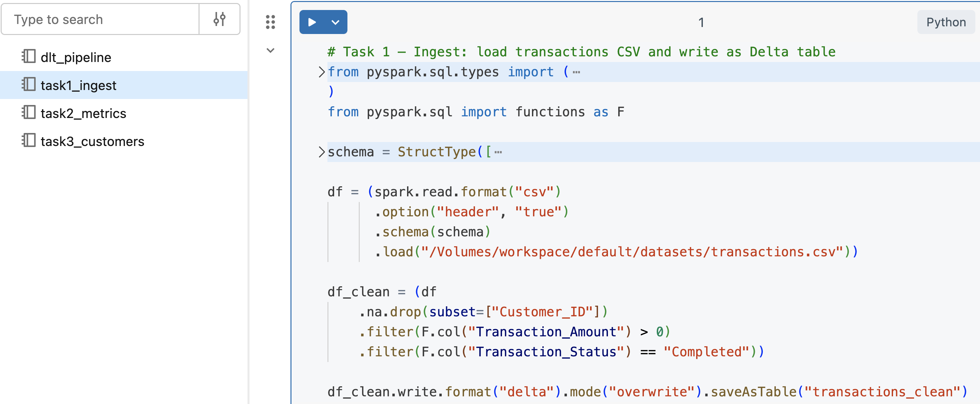Click the notebook icon beside dlt_pipeline
The width and height of the screenshot is (980, 404).
tap(29, 57)
